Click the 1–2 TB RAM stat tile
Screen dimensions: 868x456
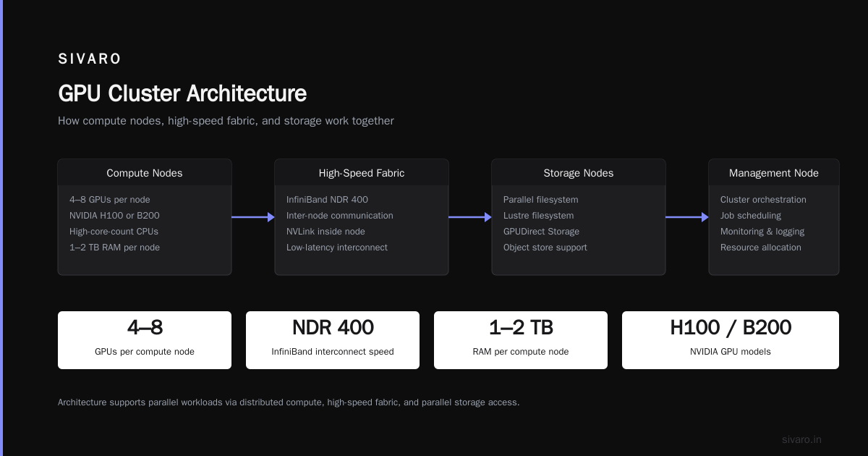point(521,340)
